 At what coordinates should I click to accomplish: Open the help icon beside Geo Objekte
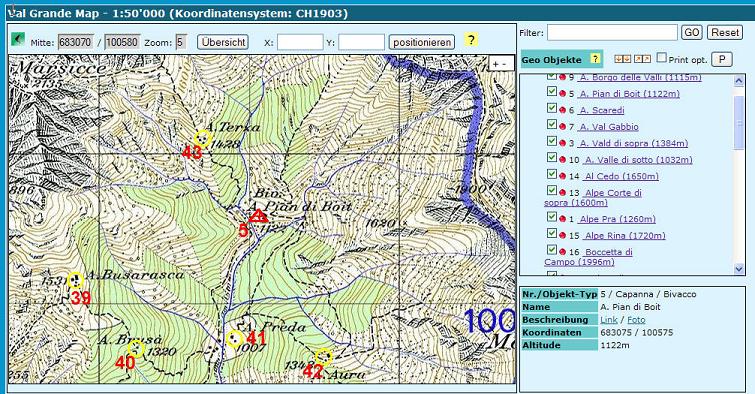click(x=595, y=59)
